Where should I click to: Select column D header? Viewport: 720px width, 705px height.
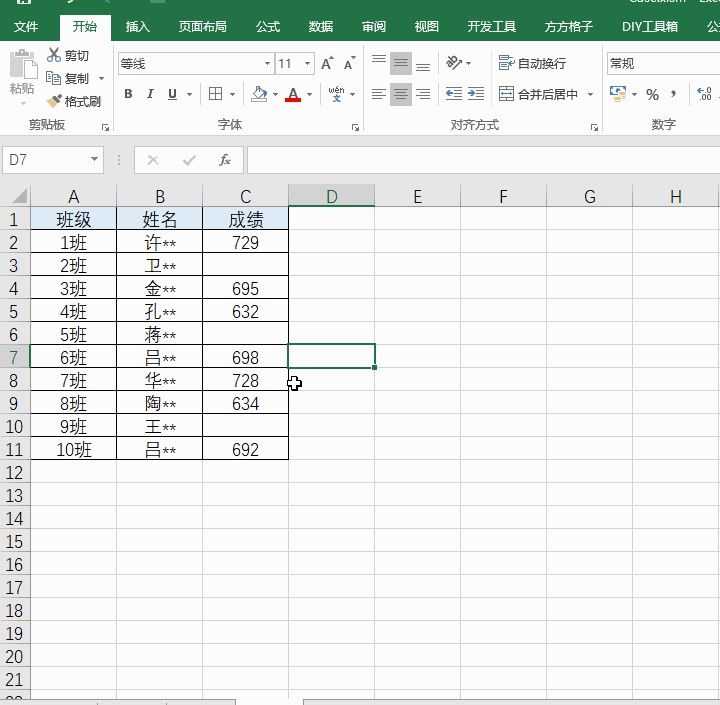[332, 197]
